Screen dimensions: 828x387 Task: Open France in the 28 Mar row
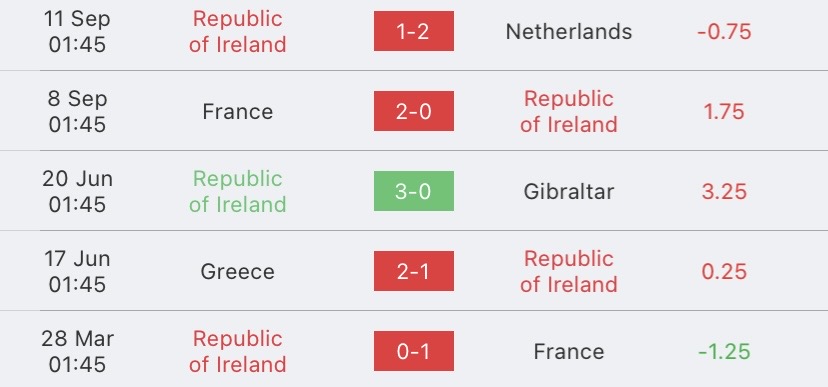(x=569, y=352)
